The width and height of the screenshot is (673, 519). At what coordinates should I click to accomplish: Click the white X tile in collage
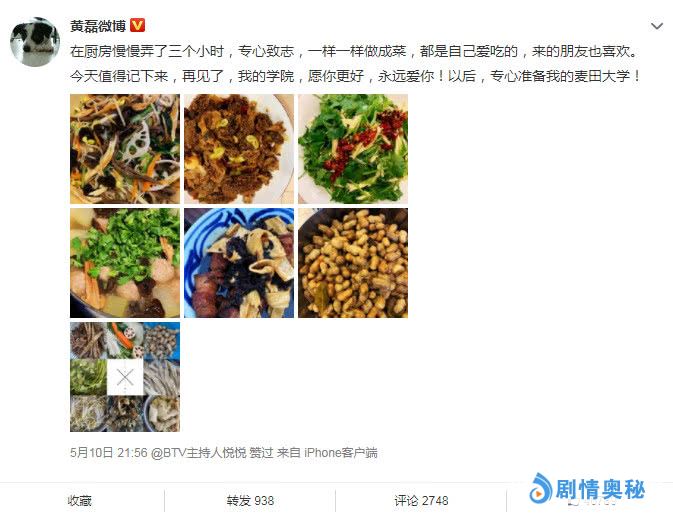(x=125, y=377)
